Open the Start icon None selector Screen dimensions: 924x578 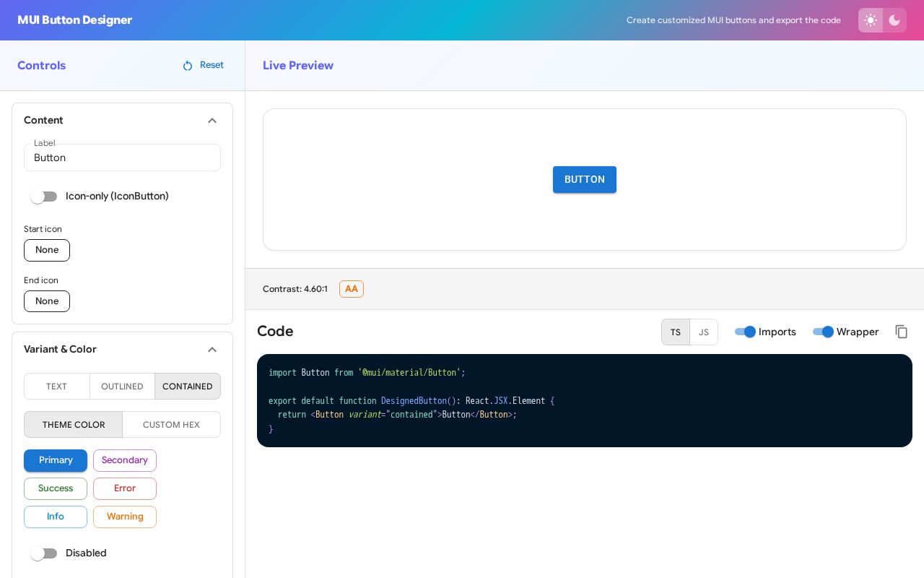click(x=47, y=250)
